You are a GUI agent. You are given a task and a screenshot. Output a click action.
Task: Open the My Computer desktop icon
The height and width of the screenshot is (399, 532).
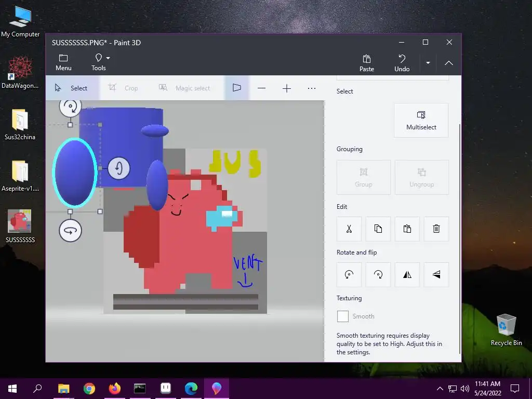click(20, 21)
